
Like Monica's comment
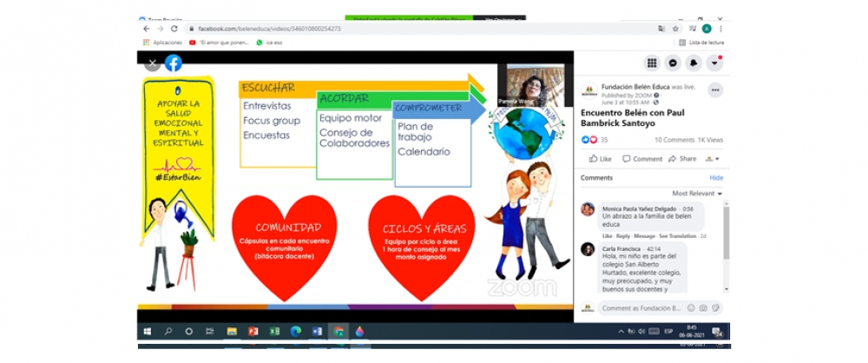[606, 236]
